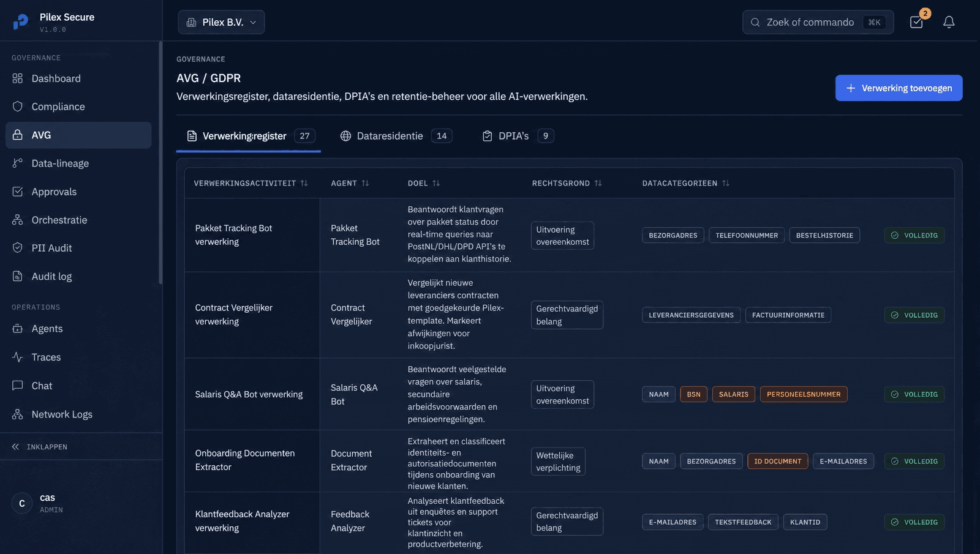980x554 pixels.
Task: Click the sidebar scrollbar
Action: pyautogui.click(x=160, y=163)
